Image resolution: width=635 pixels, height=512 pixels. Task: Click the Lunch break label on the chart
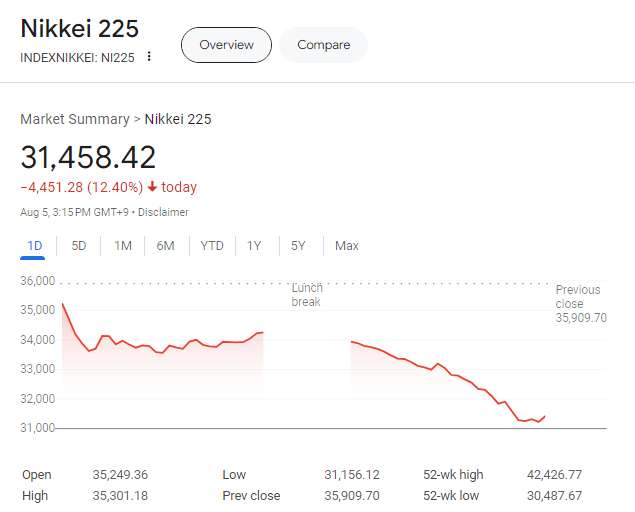tap(306, 294)
